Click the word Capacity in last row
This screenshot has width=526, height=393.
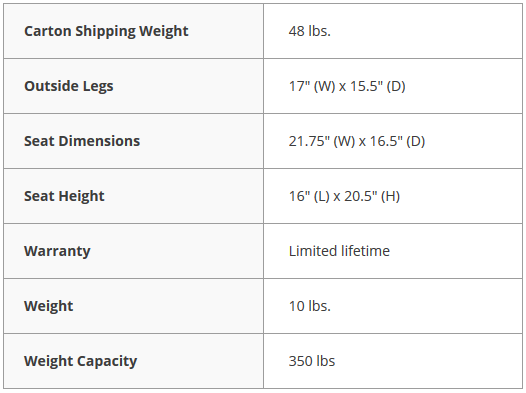[107, 361]
